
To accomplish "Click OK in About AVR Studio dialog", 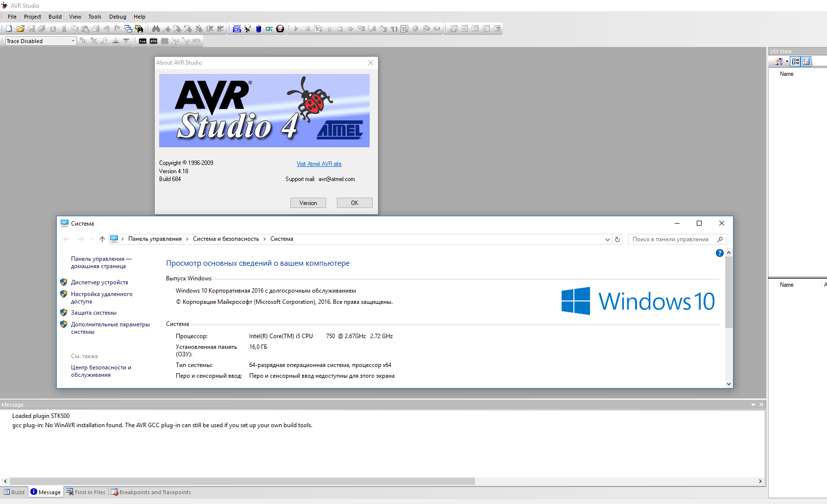I will click(x=354, y=203).
